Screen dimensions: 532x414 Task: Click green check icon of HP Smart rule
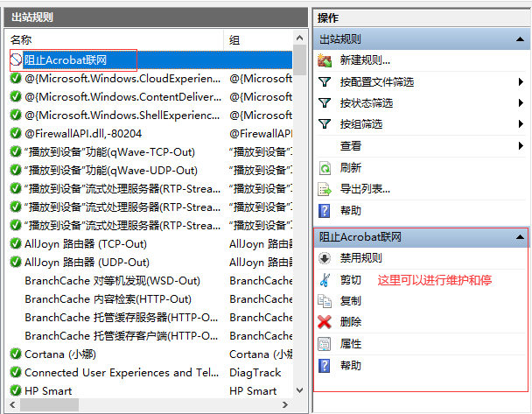click(x=16, y=390)
